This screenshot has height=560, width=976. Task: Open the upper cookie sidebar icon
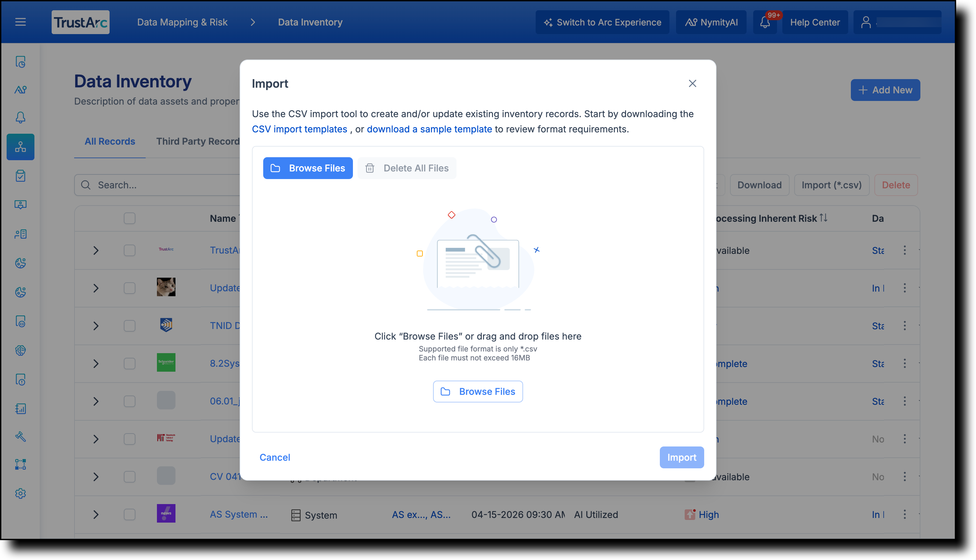tap(21, 263)
